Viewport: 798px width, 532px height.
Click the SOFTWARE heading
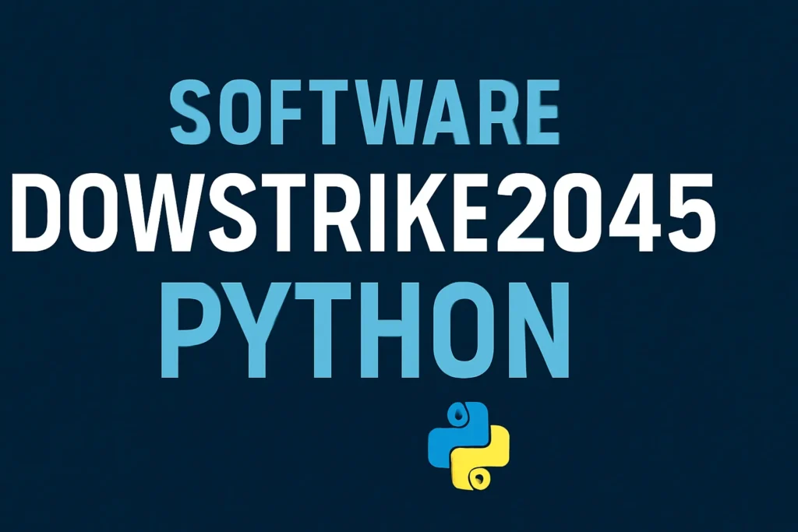pos(366,111)
